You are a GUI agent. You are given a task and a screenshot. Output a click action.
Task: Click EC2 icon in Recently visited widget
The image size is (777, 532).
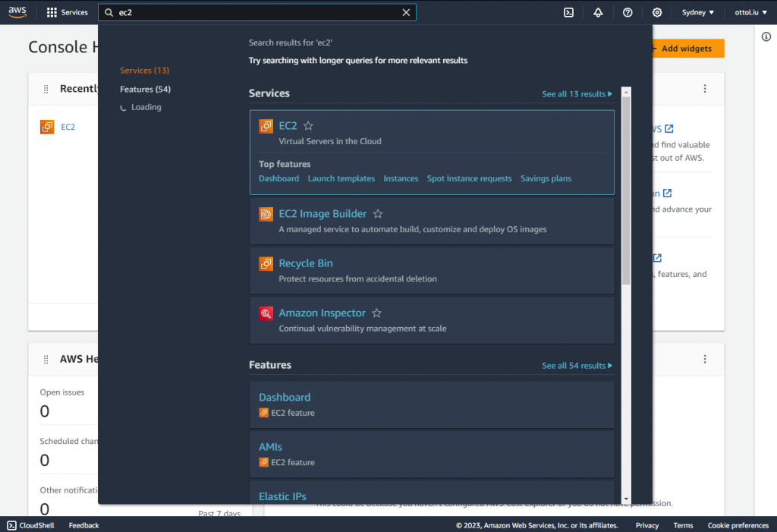(47, 127)
